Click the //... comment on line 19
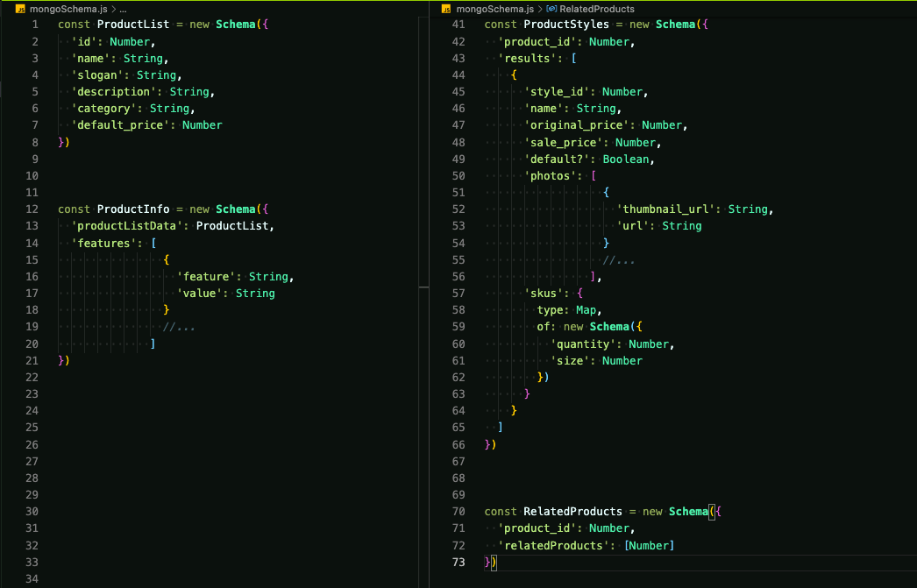The height and width of the screenshot is (588, 917). (x=179, y=327)
